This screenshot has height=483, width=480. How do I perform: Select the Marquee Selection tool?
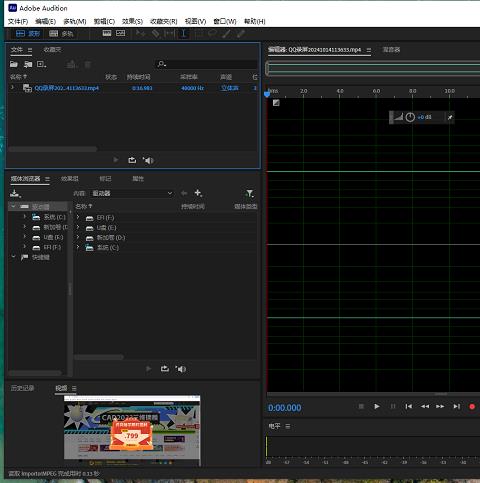click(x=199, y=33)
